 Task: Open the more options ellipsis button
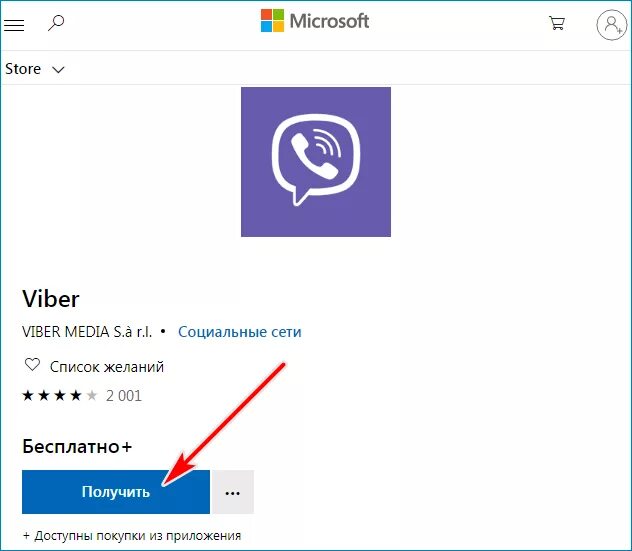(x=233, y=492)
